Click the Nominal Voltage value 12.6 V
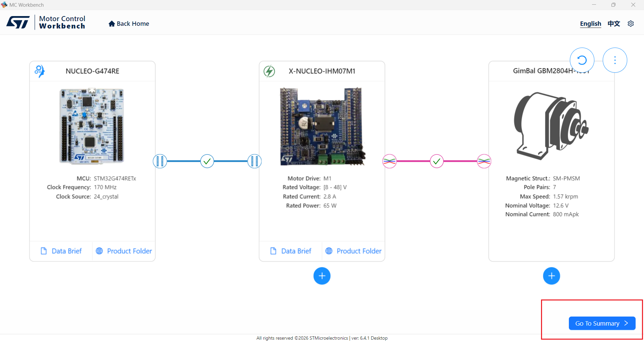644x341 pixels. pyautogui.click(x=561, y=206)
